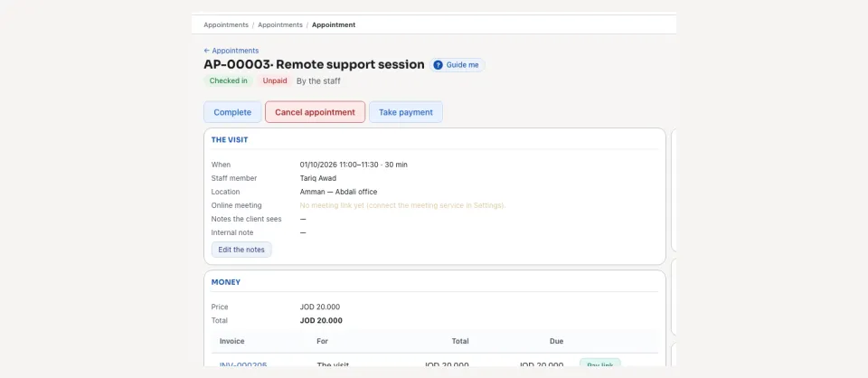
Task: Click the Checked in status badge
Action: point(228,80)
